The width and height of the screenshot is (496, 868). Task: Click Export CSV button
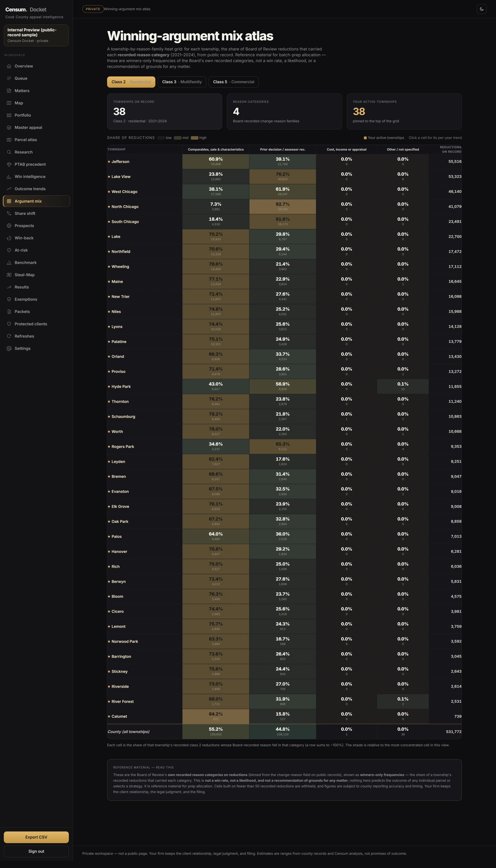(36, 837)
